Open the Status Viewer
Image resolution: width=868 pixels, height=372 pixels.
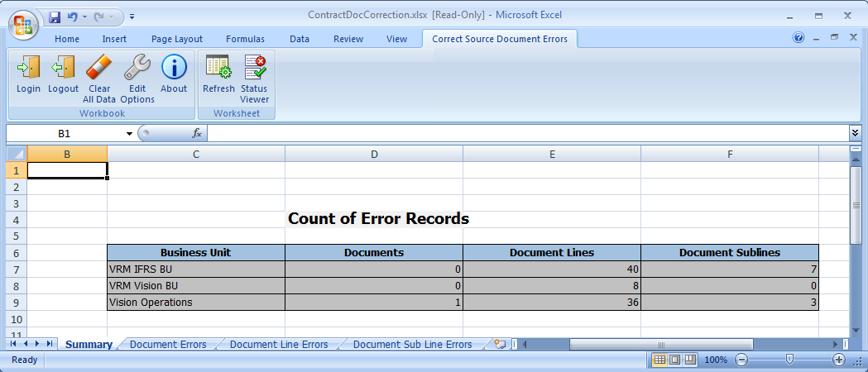[255, 79]
